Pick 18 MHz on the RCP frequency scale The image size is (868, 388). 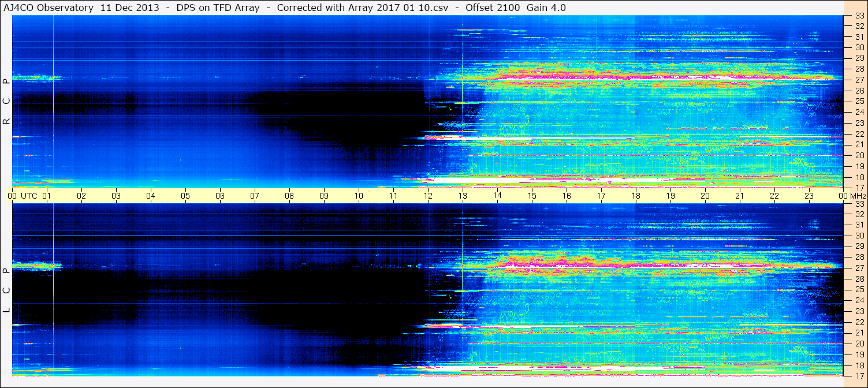(x=859, y=177)
